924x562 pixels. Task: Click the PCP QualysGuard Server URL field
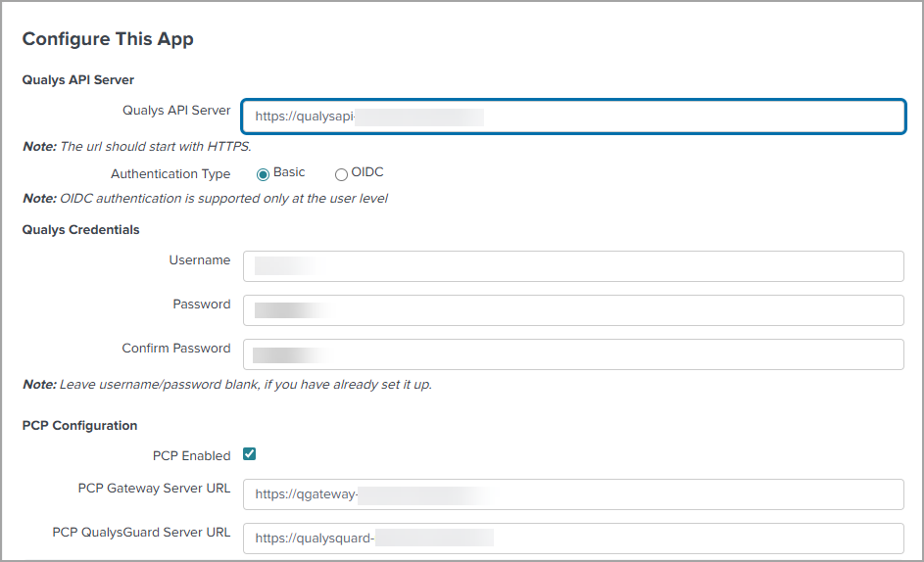pos(573,539)
